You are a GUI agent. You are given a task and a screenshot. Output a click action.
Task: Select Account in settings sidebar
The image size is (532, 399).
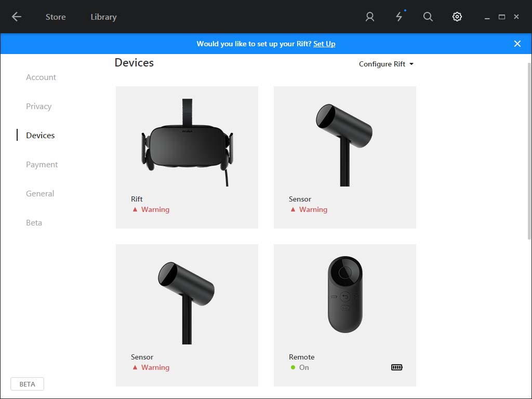coord(41,77)
